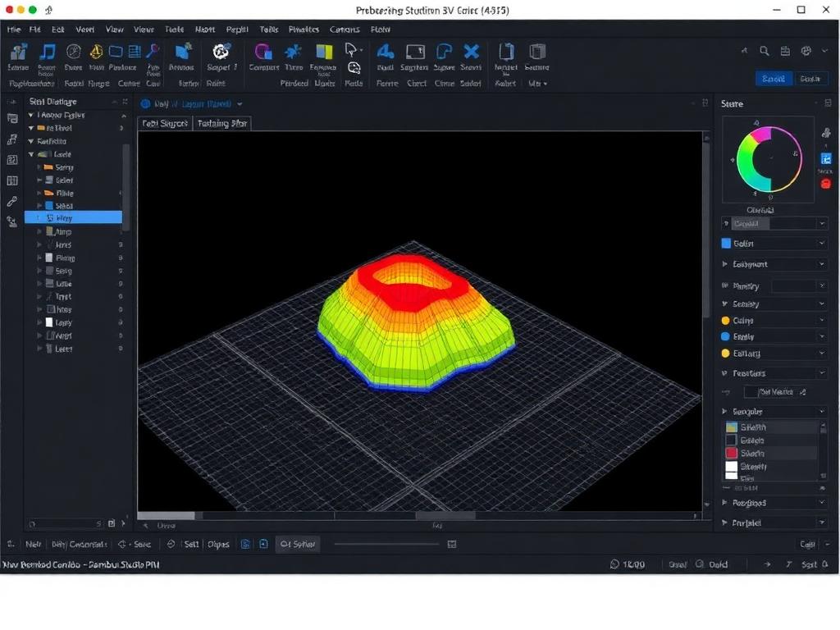Select the highlighted Hlpy tree row
The height and width of the screenshot is (630, 840).
click(x=73, y=218)
